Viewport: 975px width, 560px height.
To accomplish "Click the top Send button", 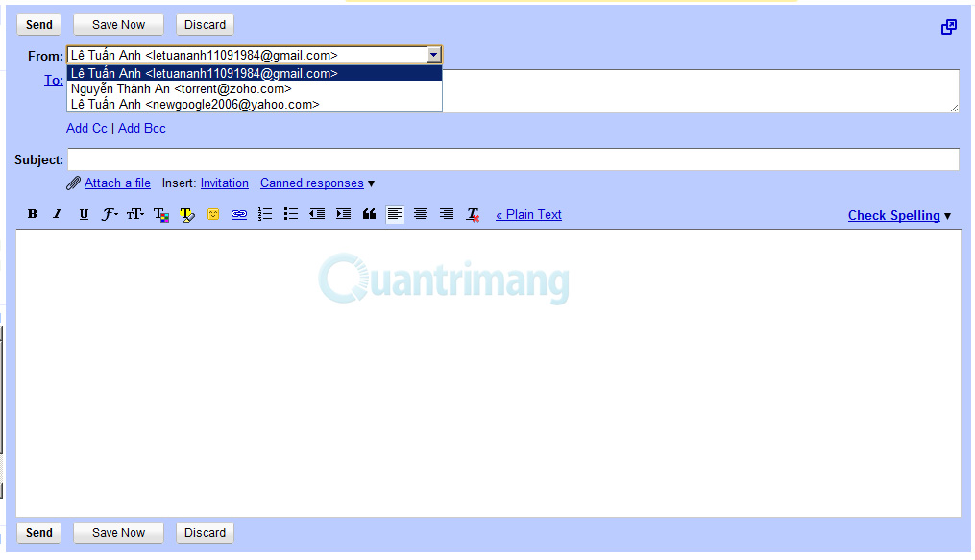I will point(39,25).
